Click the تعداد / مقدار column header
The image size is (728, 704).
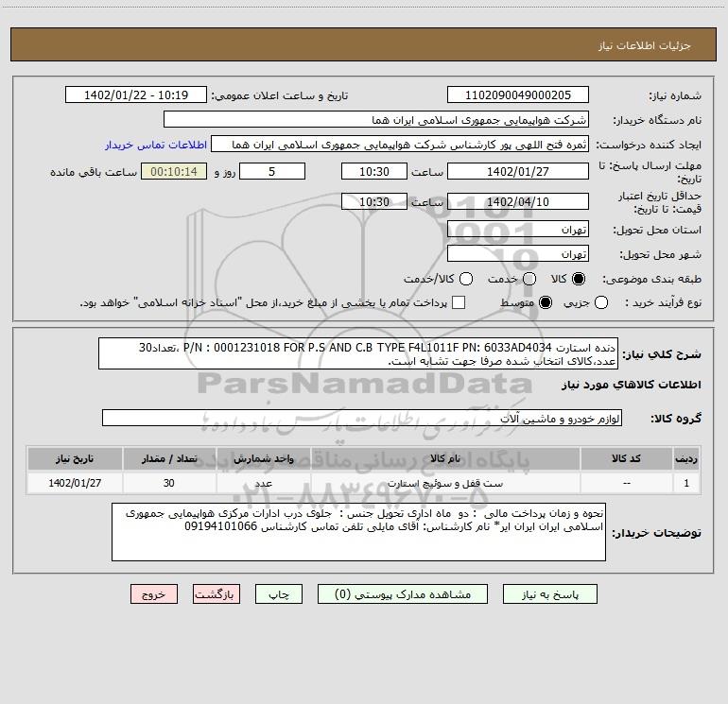point(169,458)
